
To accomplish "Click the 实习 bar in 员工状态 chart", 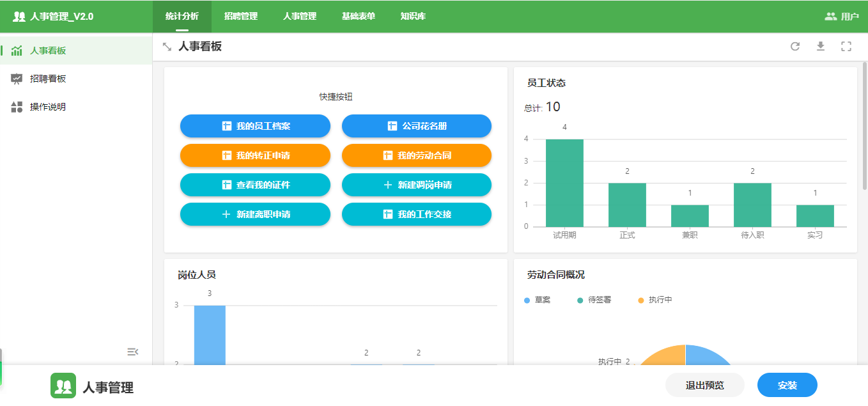I will pyautogui.click(x=815, y=216).
